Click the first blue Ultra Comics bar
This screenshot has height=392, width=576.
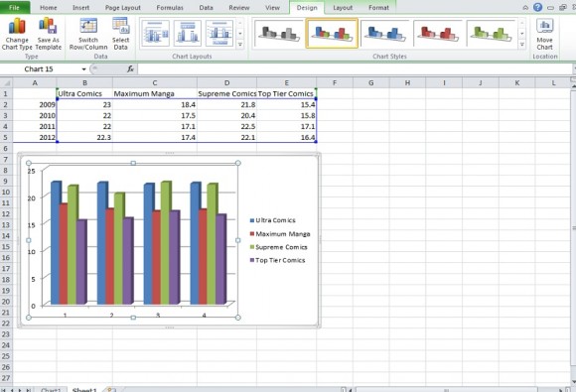[56, 243]
